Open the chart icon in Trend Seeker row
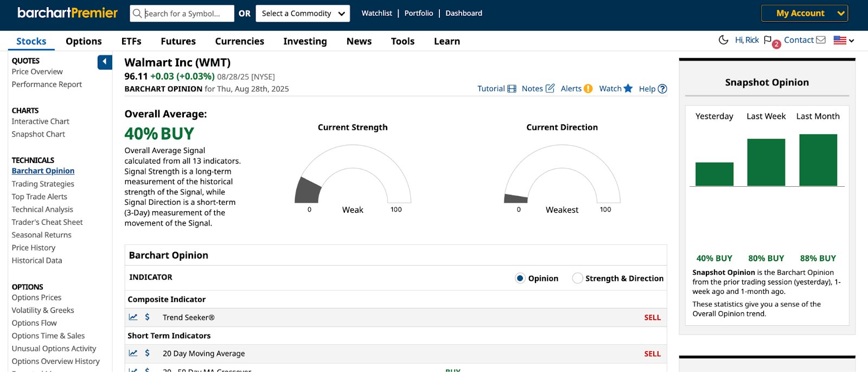The height and width of the screenshot is (372, 868). pyautogui.click(x=133, y=317)
